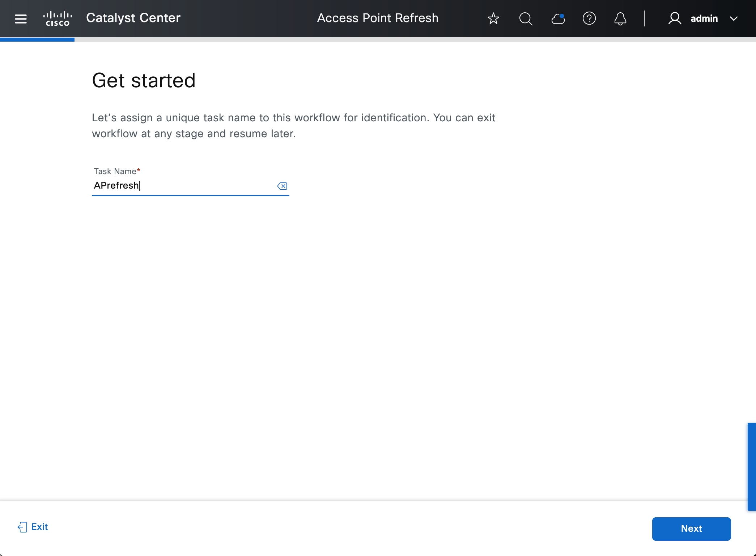
Task: Open the notifications bell
Action: [620, 18]
